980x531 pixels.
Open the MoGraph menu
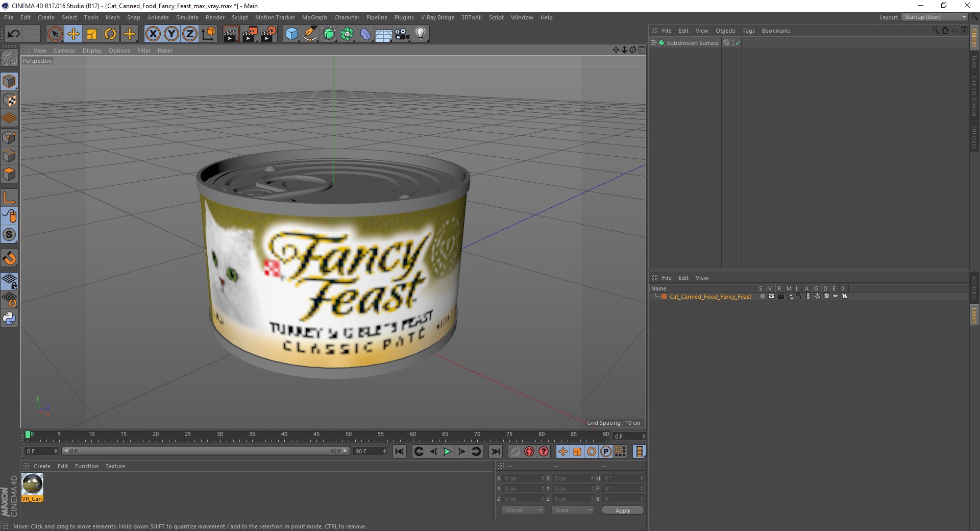point(314,17)
